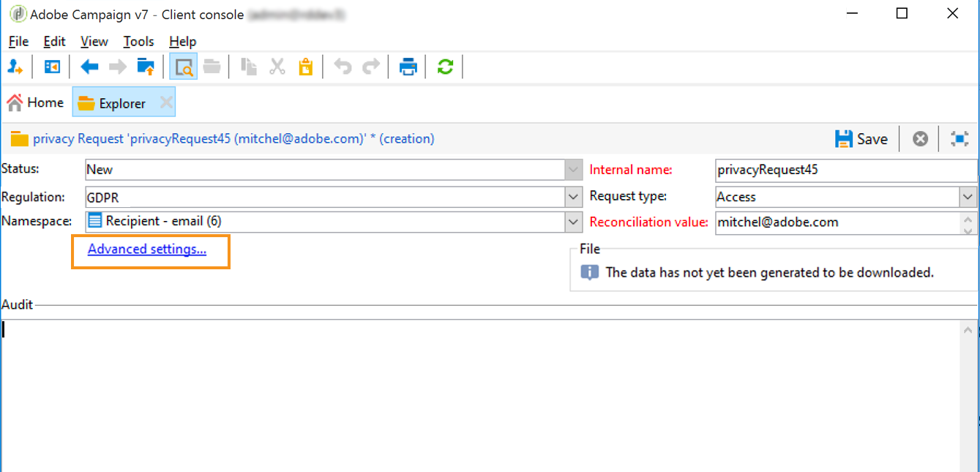The width and height of the screenshot is (980, 472).
Task: Click the info icon in File box
Action: pyautogui.click(x=589, y=273)
